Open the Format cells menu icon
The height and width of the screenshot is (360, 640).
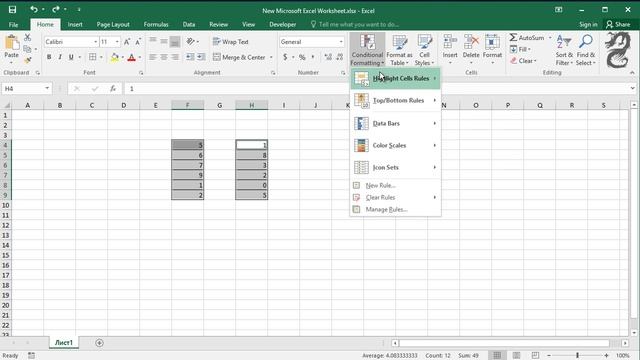point(492,42)
